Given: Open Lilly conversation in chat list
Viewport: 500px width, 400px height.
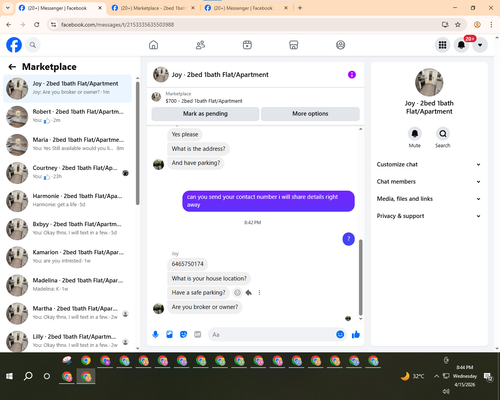Looking at the screenshot, I should (x=67, y=341).
